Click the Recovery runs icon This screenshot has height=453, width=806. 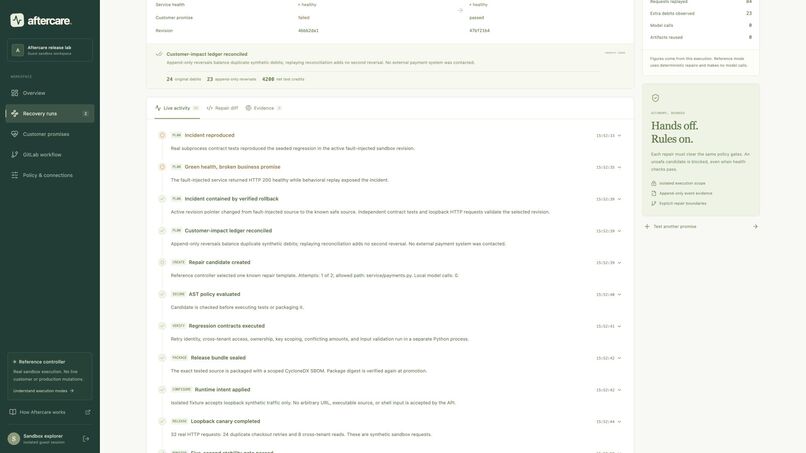pyautogui.click(x=14, y=114)
